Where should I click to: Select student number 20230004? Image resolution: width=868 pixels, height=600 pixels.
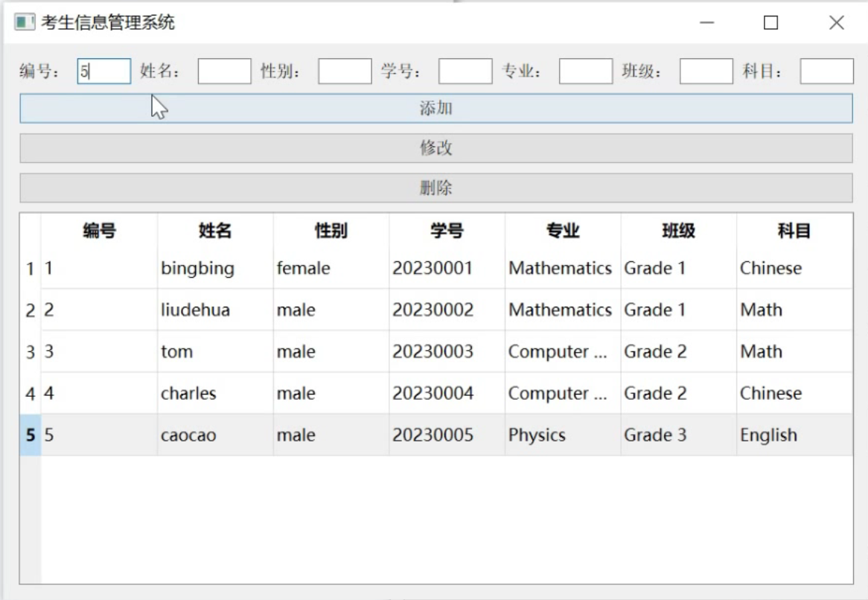click(x=447, y=393)
